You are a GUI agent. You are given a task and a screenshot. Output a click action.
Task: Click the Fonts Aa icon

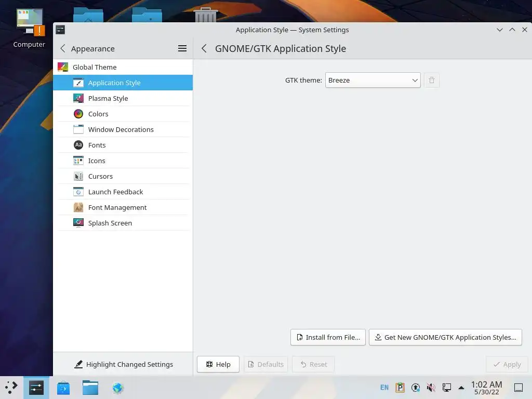click(x=78, y=145)
